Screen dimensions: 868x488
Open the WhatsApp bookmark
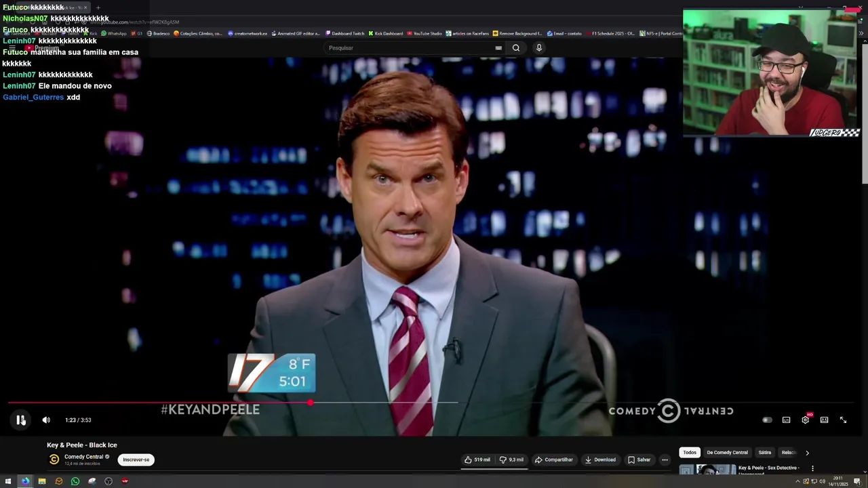(114, 33)
